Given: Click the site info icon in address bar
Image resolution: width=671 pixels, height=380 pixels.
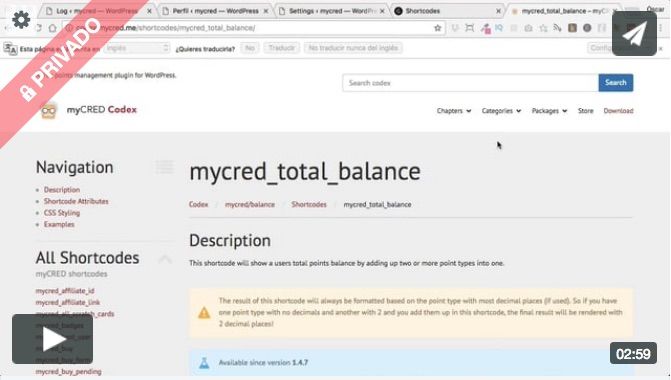Looking at the screenshot, I should point(68,28).
